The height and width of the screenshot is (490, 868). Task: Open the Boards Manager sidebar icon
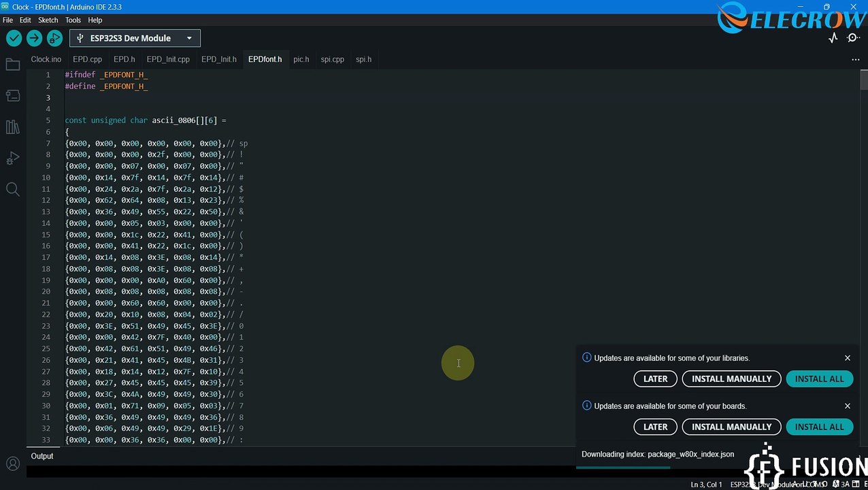12,96
